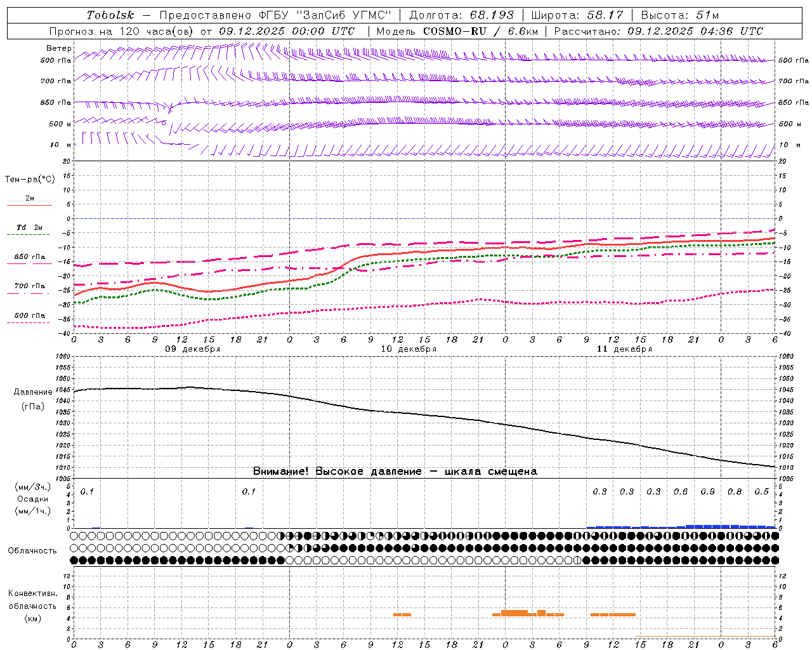The width and height of the screenshot is (812, 650).
Task: Click the '(мм/3ч.)' precipitation unit label
Action: pyautogui.click(x=33, y=487)
